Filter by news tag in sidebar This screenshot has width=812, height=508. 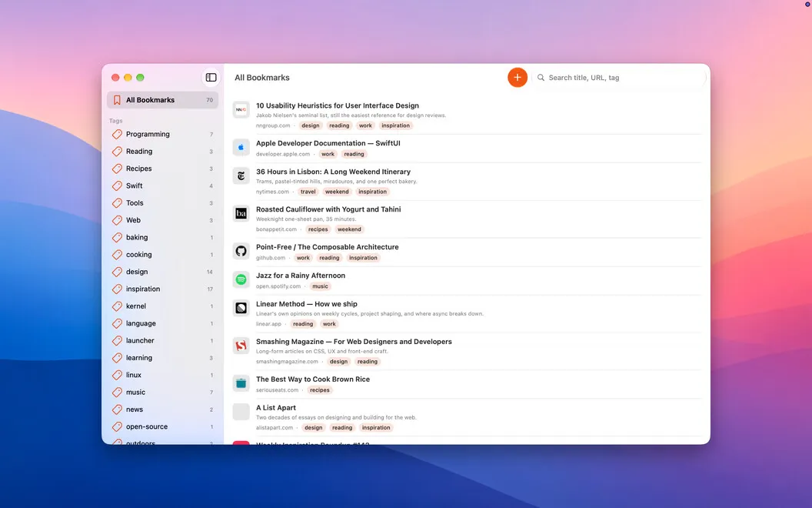coord(162,409)
